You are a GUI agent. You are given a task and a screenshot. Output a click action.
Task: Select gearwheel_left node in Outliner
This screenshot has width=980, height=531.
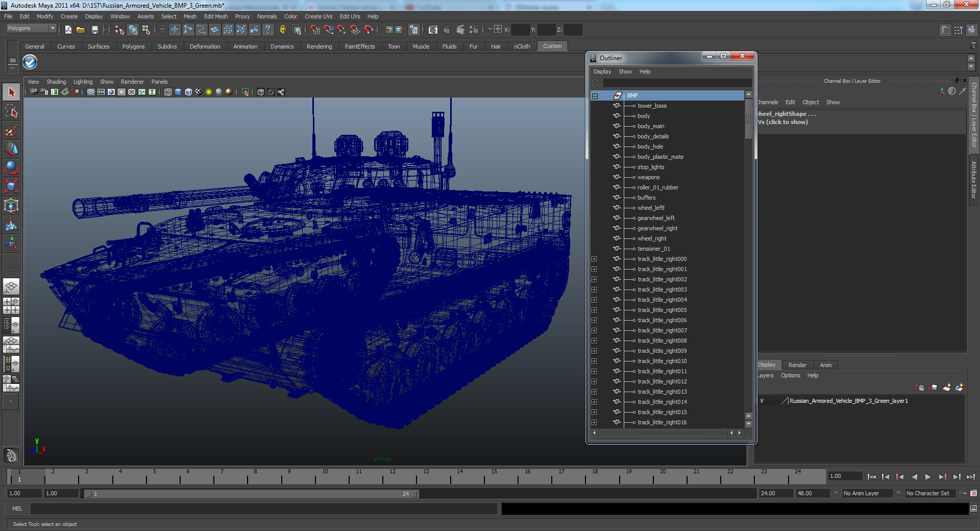coord(656,218)
